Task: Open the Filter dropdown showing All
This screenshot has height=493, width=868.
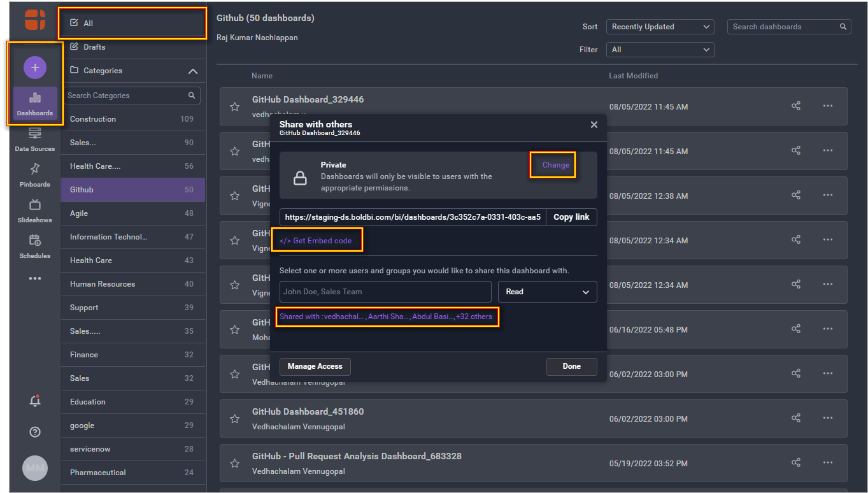Action: [660, 50]
